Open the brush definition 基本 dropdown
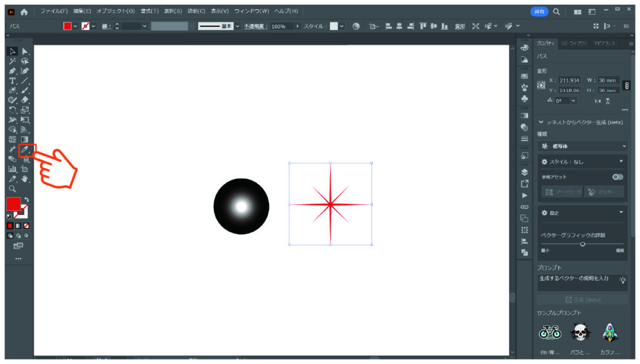Screen dimensions: 640x364 tap(237, 26)
